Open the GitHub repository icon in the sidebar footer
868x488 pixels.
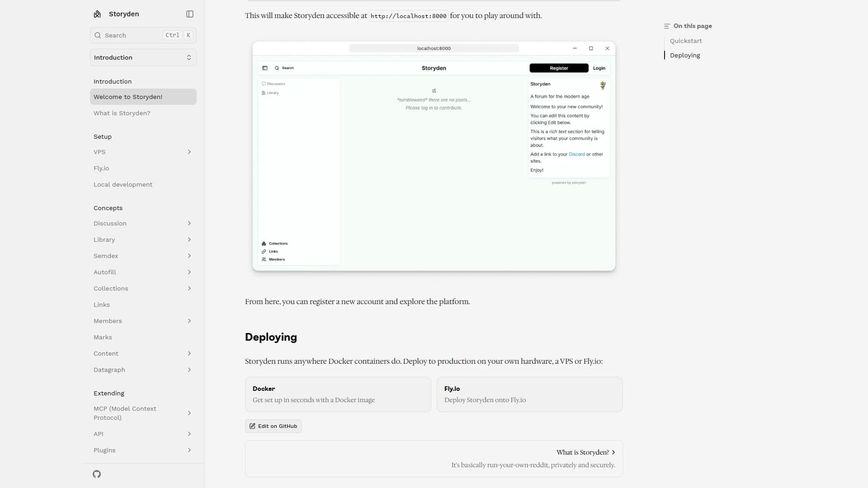tap(97, 474)
